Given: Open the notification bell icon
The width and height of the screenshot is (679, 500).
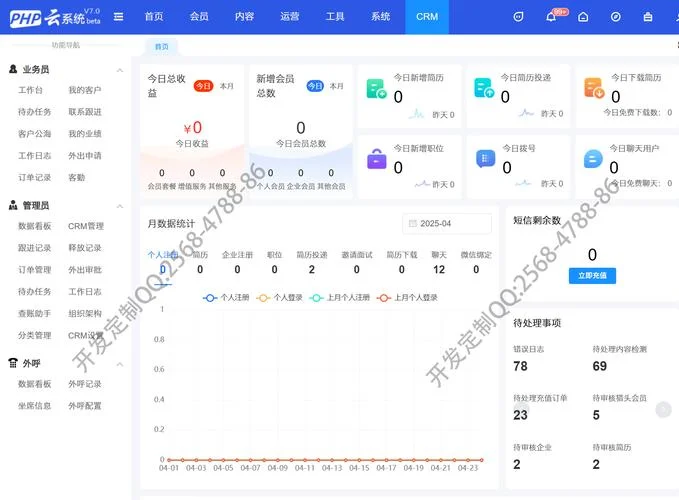Looking at the screenshot, I should click(550, 17).
